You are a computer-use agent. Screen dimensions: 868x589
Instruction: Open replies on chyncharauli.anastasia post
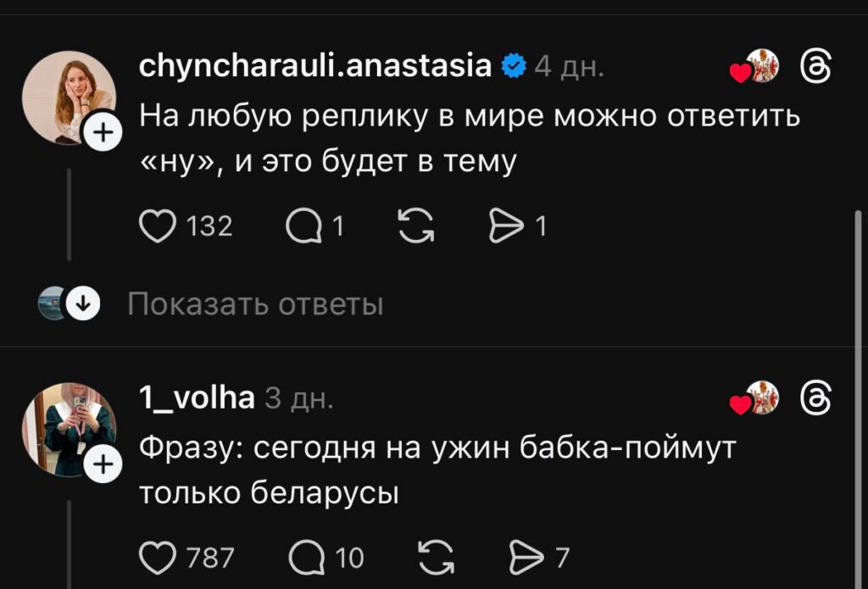coord(305,227)
